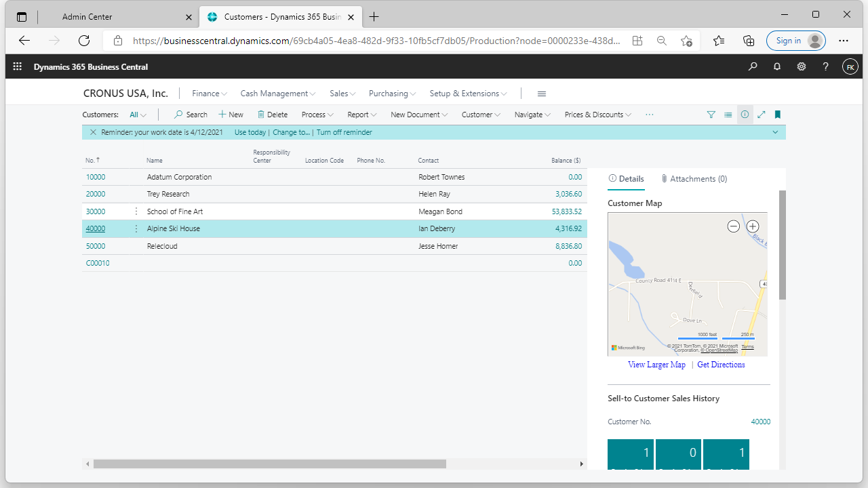Open browser tab actions menu icon
This screenshot has height=488, width=868.
22,16
